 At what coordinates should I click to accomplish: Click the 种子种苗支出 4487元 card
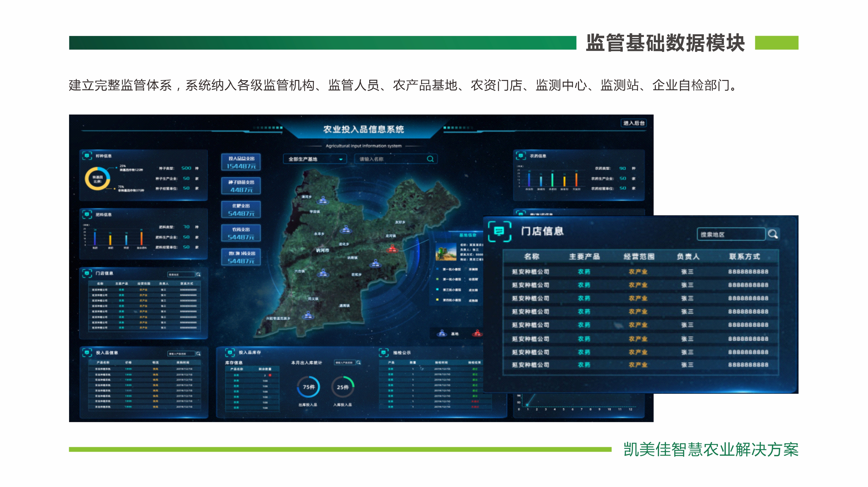click(x=241, y=186)
